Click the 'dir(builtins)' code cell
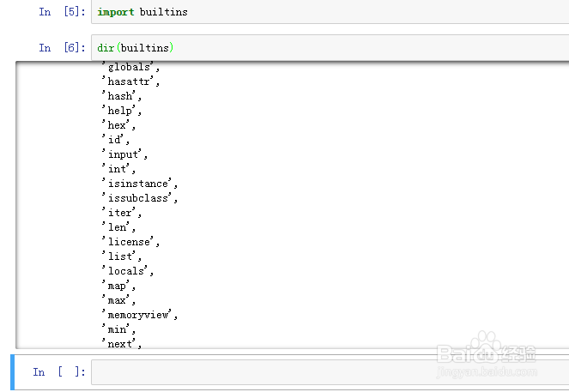Screen dimensions: 569x392 (x=330, y=47)
